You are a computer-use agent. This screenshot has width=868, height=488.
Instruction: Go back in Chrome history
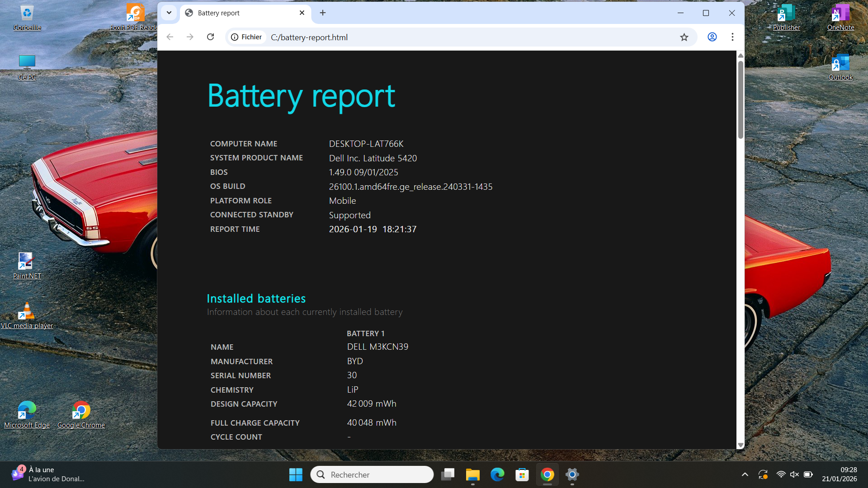(170, 37)
